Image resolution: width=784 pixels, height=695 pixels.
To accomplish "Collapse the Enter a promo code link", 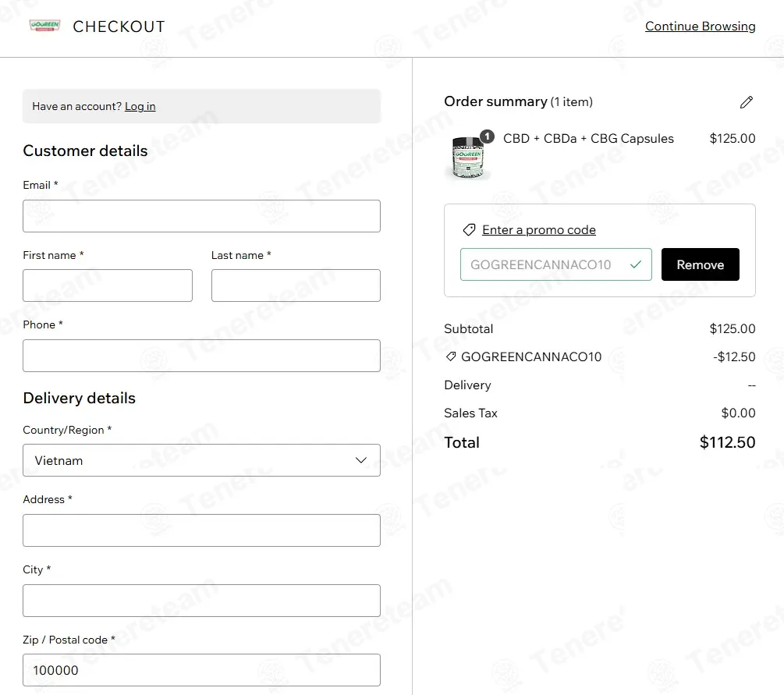I will tap(539, 230).
